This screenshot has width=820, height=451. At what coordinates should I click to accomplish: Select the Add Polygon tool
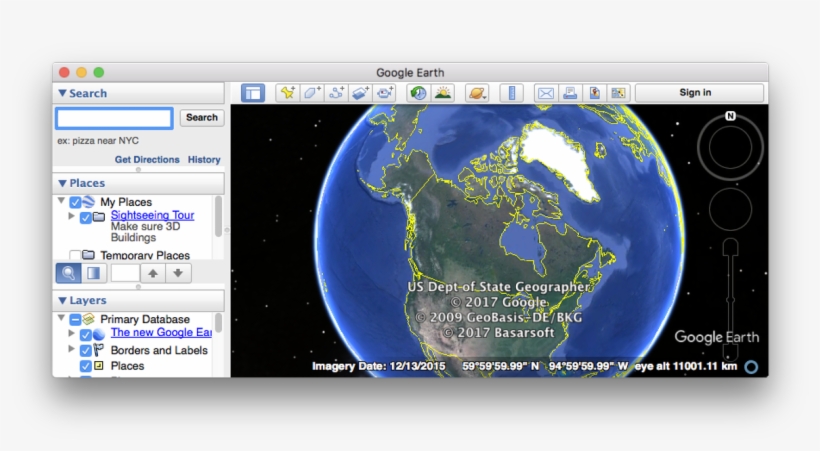312,93
